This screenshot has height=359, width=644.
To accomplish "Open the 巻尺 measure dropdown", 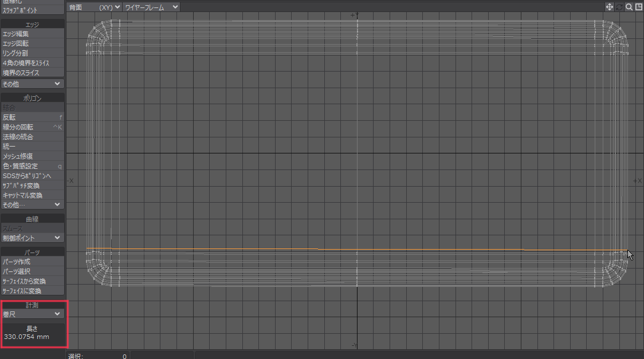I will click(33, 314).
